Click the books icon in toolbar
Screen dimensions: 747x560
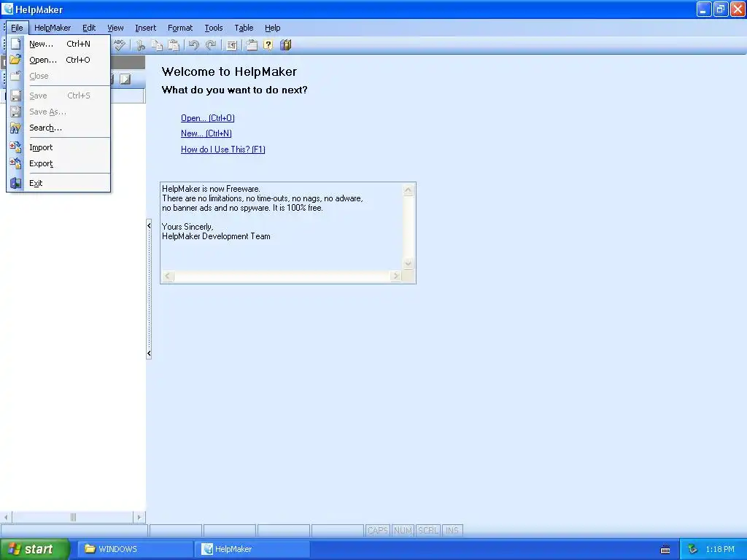pos(285,45)
